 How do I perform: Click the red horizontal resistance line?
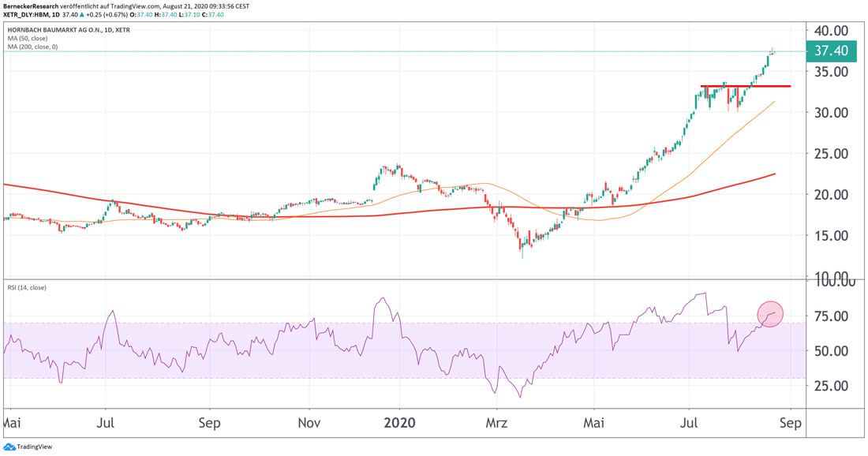coord(746,85)
